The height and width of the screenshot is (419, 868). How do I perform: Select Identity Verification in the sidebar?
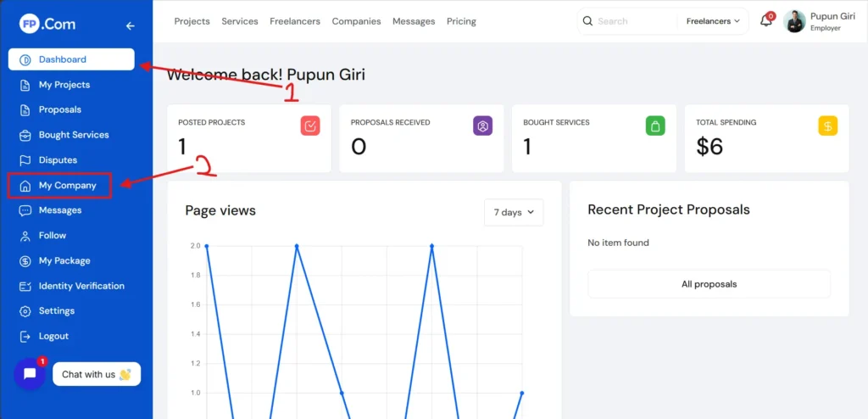click(x=81, y=286)
